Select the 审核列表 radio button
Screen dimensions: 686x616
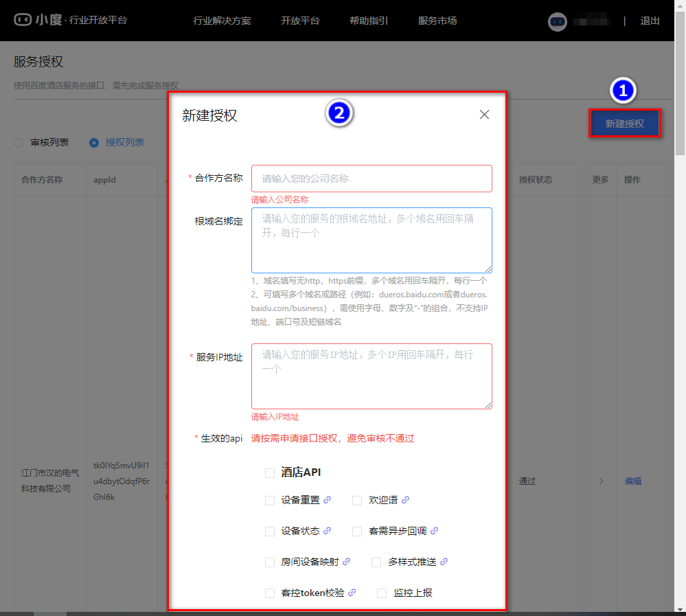[19, 143]
